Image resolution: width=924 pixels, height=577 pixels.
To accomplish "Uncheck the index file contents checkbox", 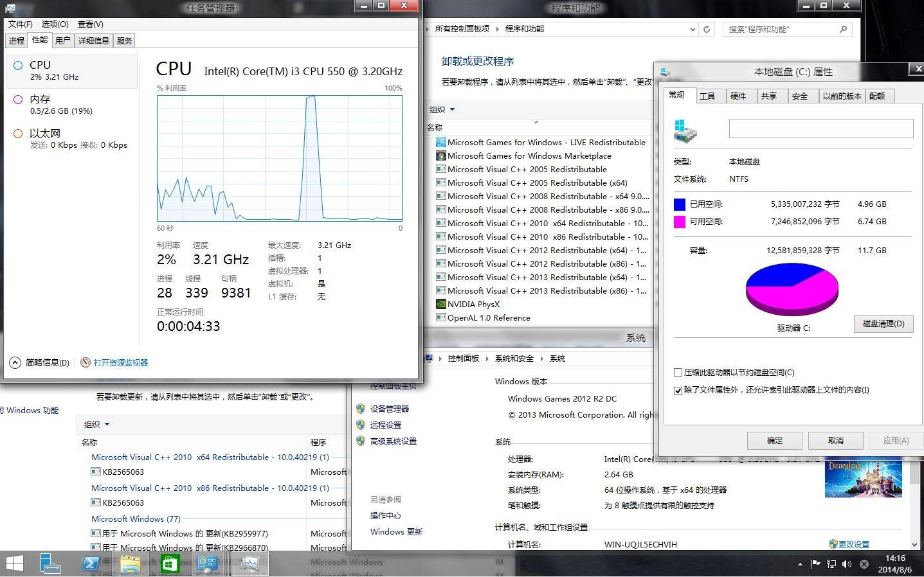I will pos(678,390).
